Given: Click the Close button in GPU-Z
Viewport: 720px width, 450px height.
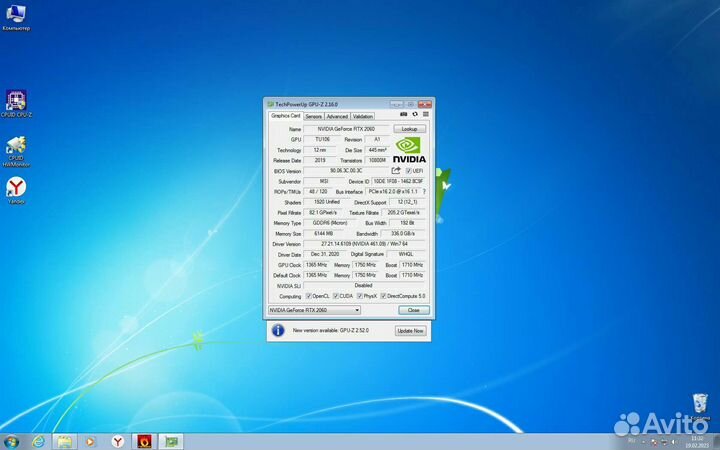Looking at the screenshot, I should click(x=414, y=310).
